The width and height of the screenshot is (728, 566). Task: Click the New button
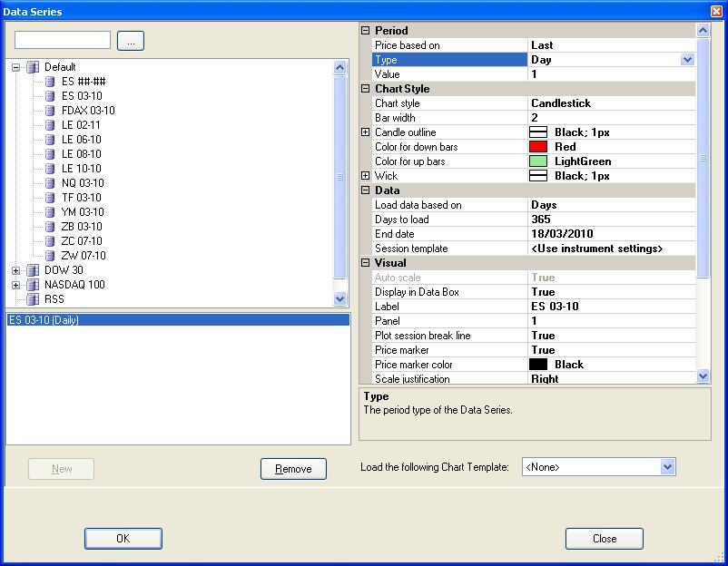62,469
